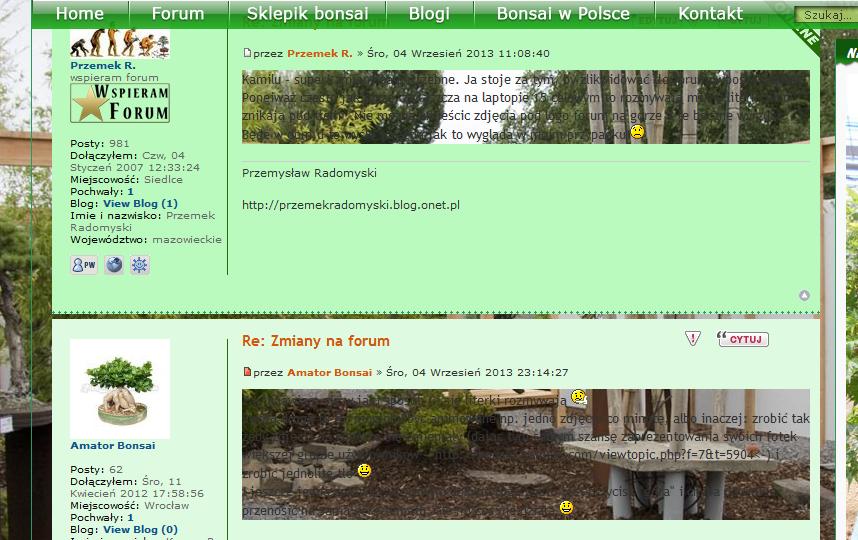Open Sklepik bonsai in navigation bar

(307, 14)
